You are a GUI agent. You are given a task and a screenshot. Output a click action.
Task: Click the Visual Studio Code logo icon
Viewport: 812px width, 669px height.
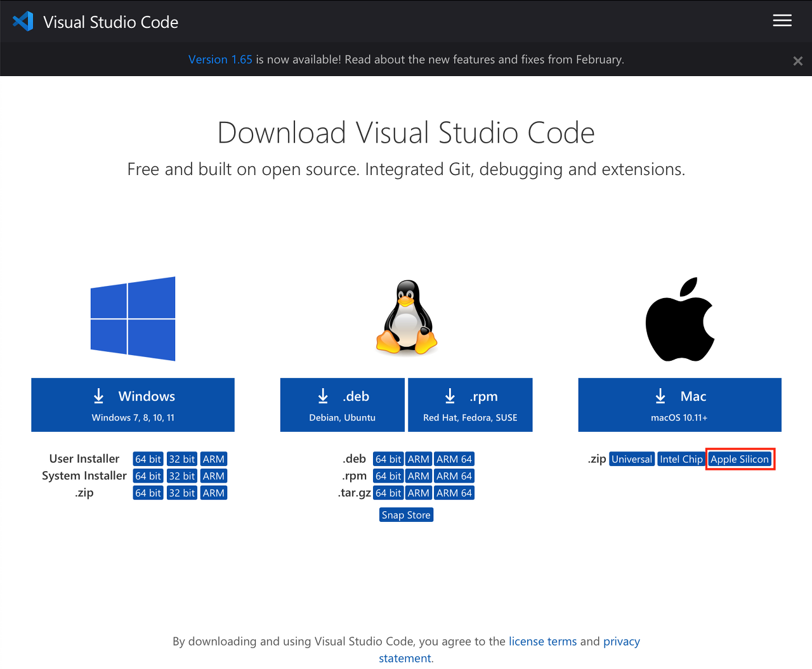coord(23,22)
